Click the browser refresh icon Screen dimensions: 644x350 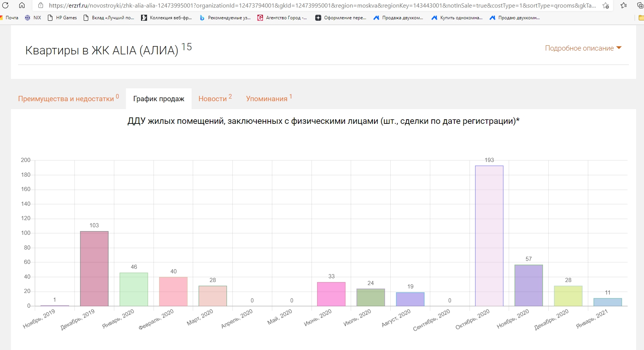(5, 5)
